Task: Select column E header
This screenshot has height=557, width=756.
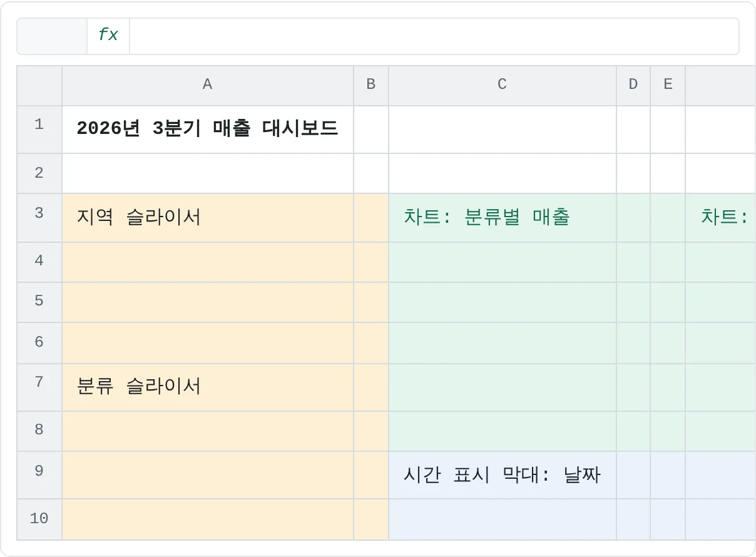Action: [668, 85]
